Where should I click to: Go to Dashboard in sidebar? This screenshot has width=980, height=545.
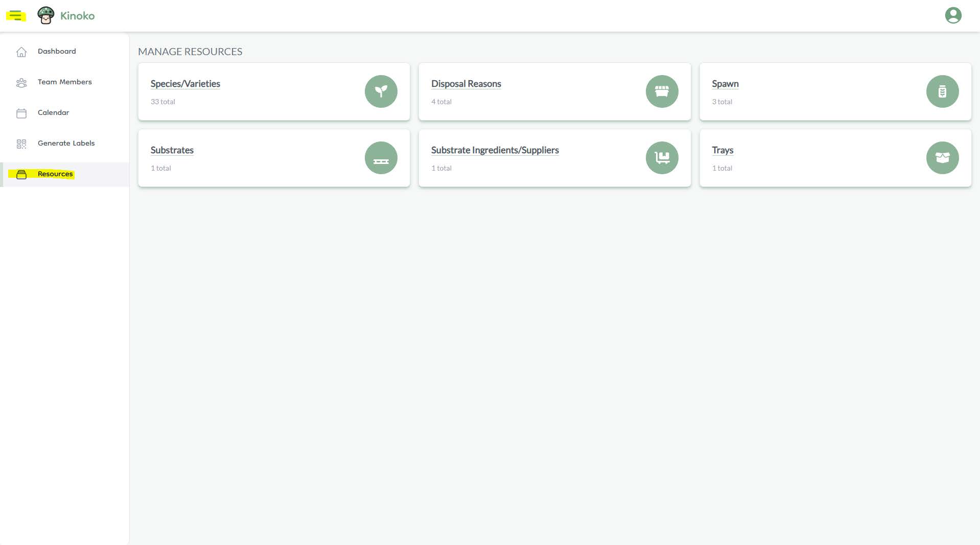tap(56, 52)
